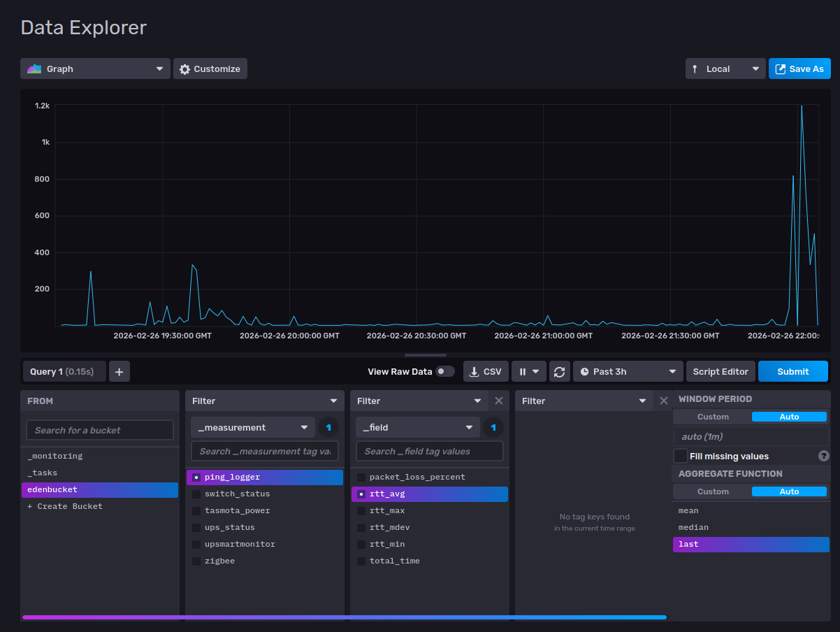Open the Local timezone dropdown
Viewport: 840px width, 632px height.
(x=725, y=69)
